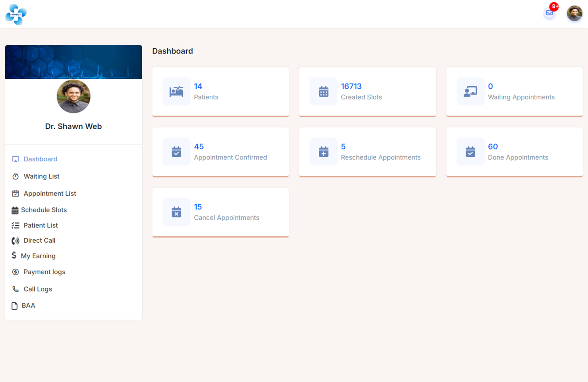The height and width of the screenshot is (382, 588).
Task: Click the Reschedule Appointments calendar-plus icon
Action: tap(323, 152)
